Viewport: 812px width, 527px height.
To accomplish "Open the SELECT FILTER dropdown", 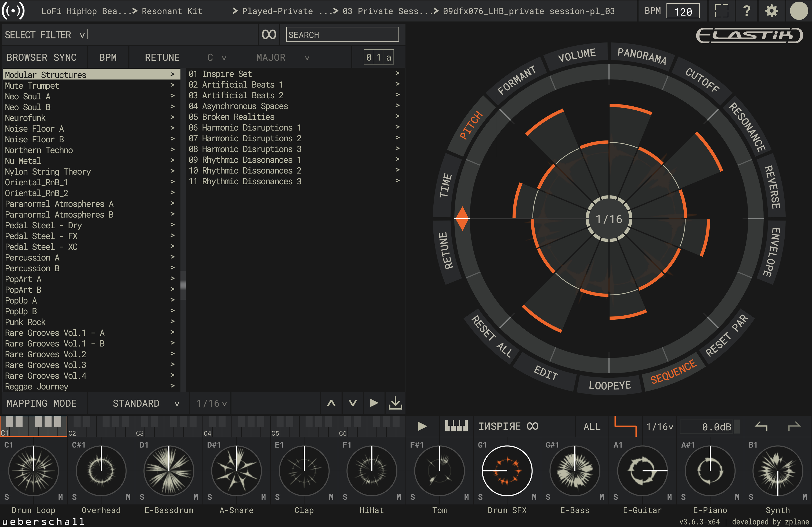I will click(x=45, y=35).
